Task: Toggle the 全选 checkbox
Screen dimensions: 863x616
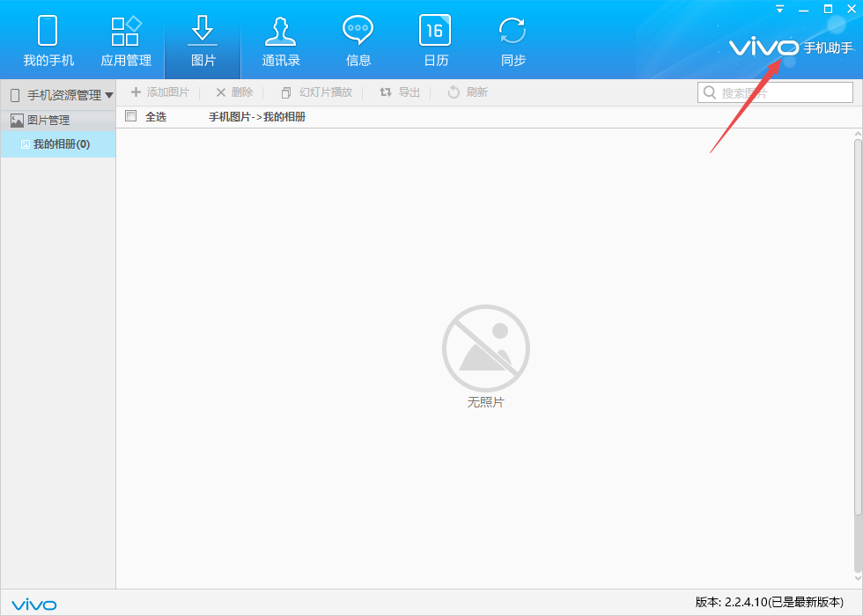Action: 130,115
